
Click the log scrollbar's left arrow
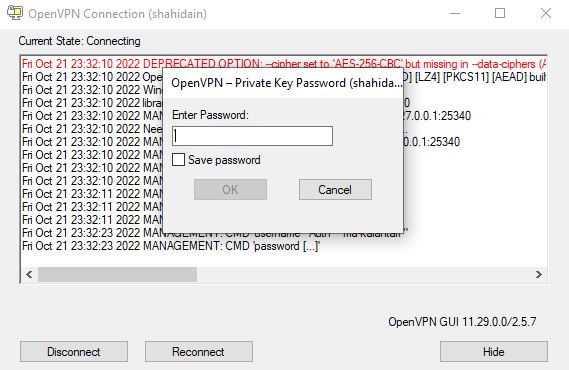tap(29, 275)
